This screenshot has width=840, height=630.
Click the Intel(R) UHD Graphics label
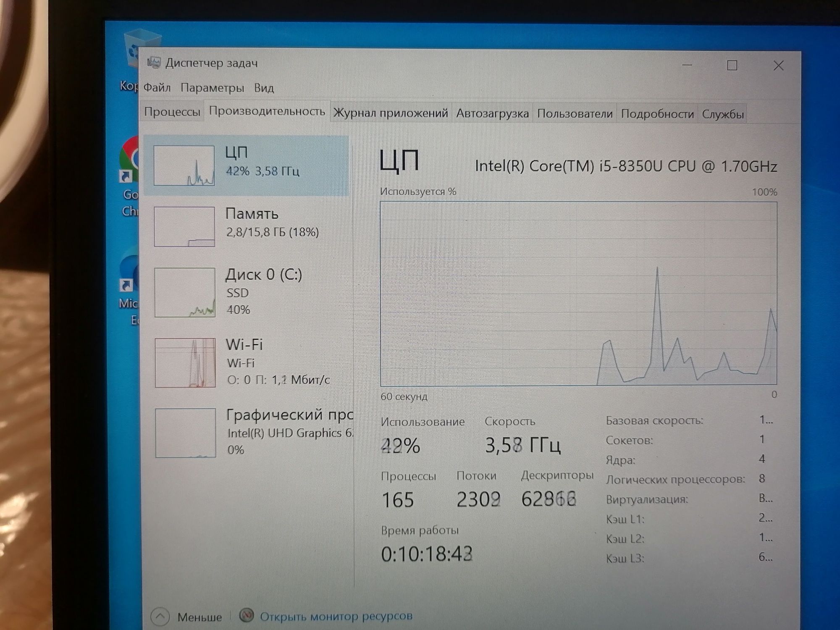click(x=290, y=433)
